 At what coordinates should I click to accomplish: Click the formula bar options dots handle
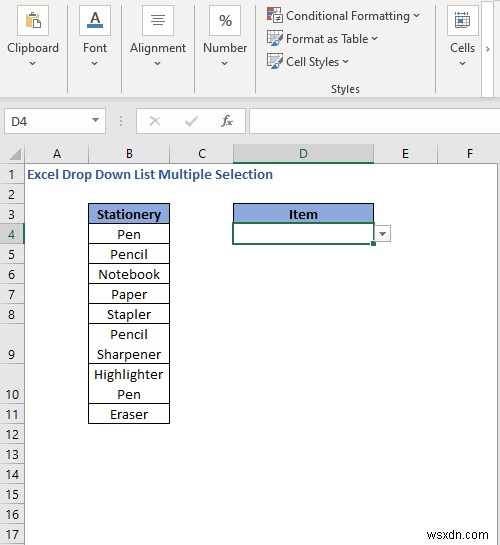[x=121, y=121]
